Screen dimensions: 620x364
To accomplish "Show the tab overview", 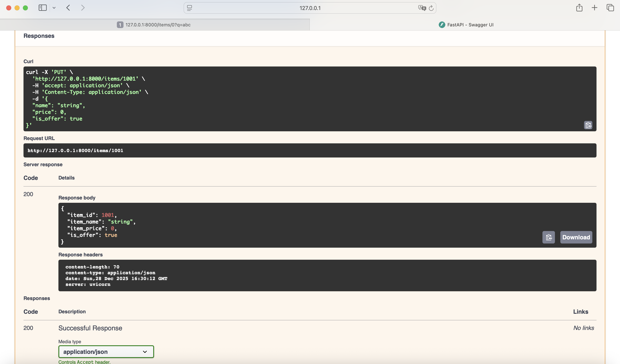I will [610, 8].
